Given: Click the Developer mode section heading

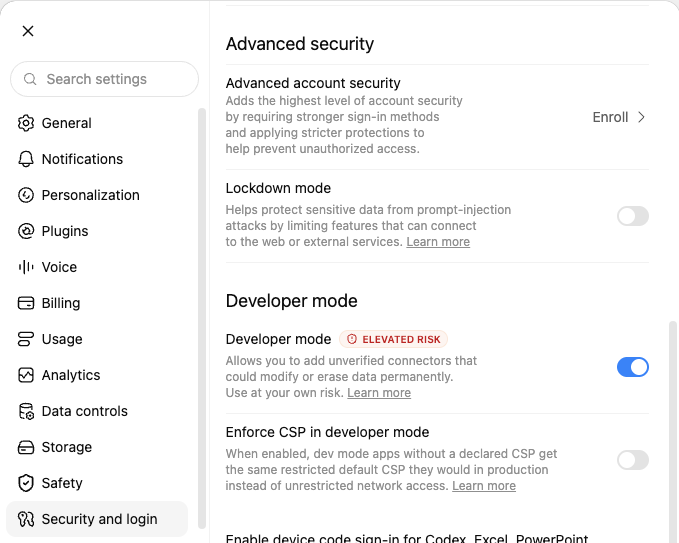Looking at the screenshot, I should click(291, 301).
